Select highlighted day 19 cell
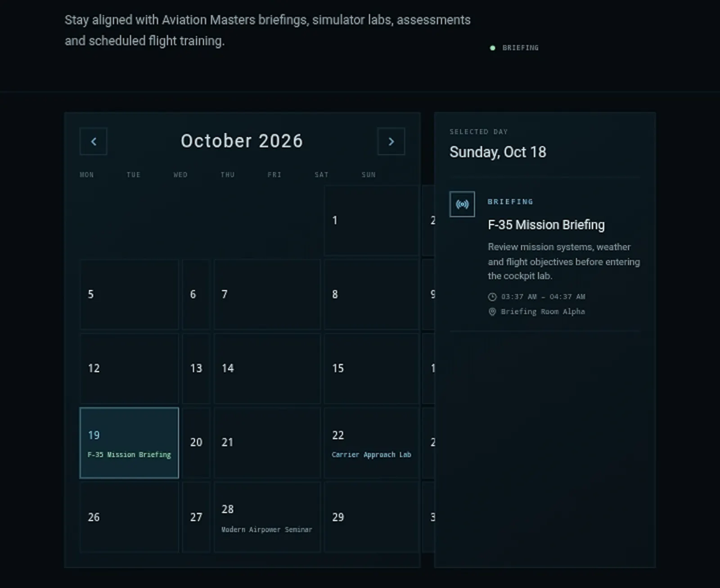The width and height of the screenshot is (720, 588). (129, 443)
